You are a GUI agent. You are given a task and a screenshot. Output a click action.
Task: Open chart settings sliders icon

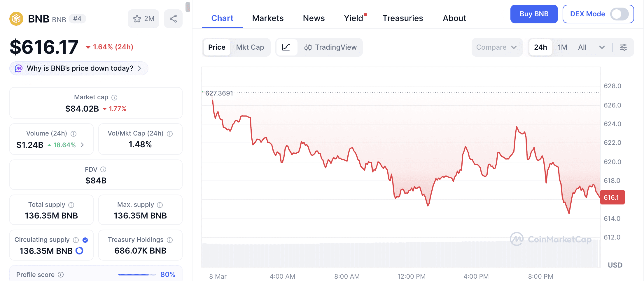tap(623, 47)
